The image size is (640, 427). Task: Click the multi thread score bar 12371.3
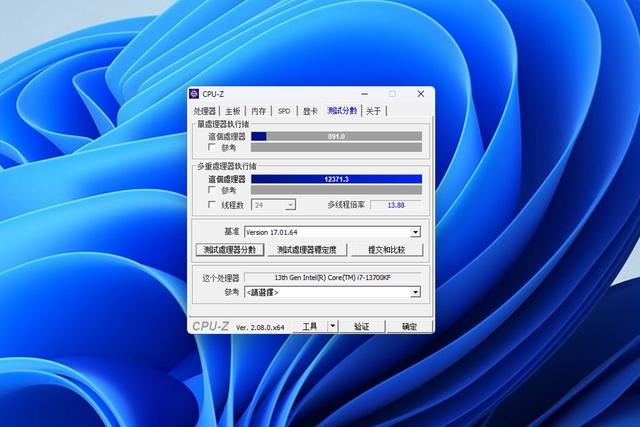336,179
